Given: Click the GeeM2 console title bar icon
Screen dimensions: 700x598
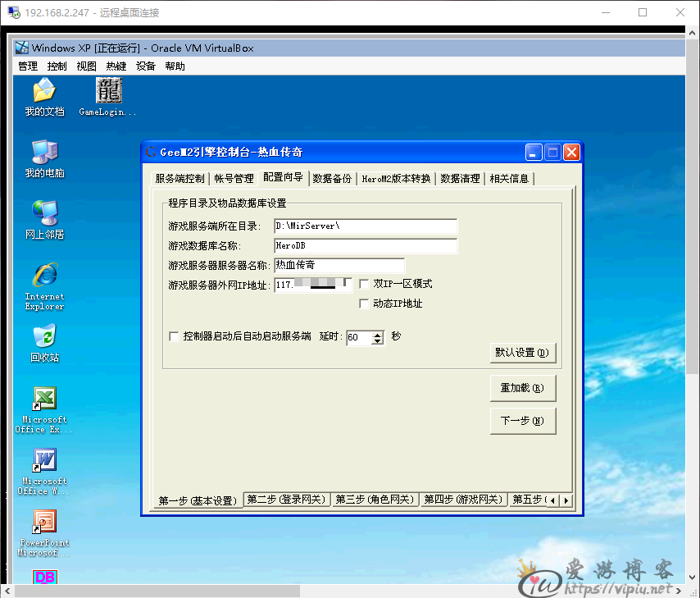Looking at the screenshot, I should coord(151,153).
